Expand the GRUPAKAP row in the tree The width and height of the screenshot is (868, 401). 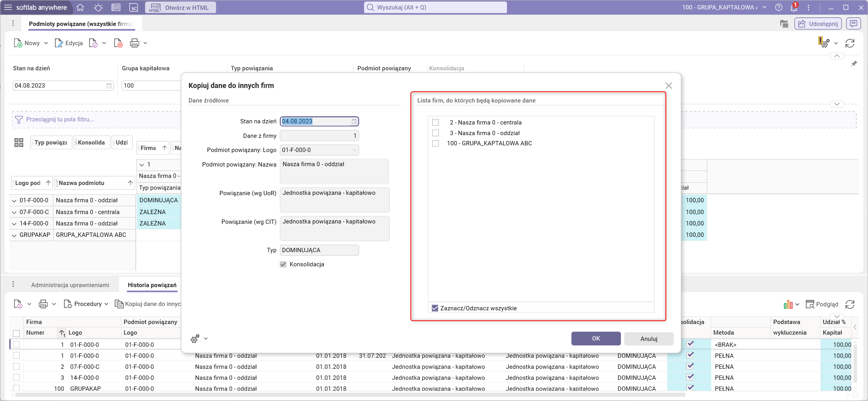pyautogui.click(x=14, y=235)
